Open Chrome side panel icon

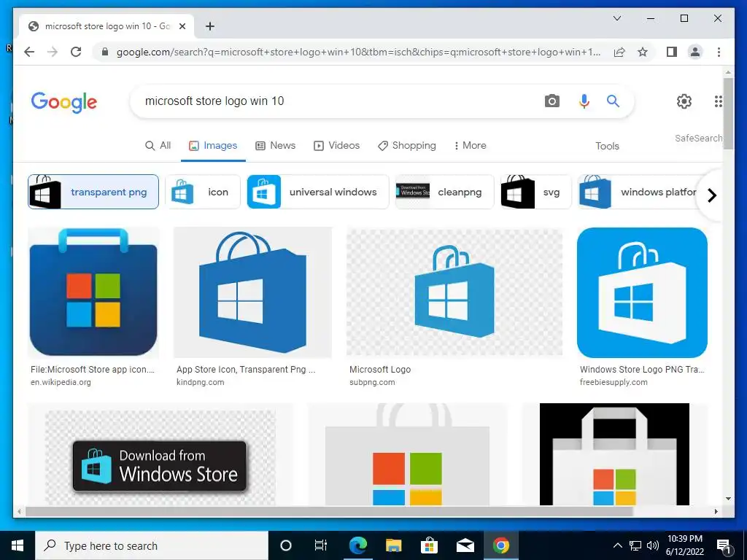coord(672,52)
